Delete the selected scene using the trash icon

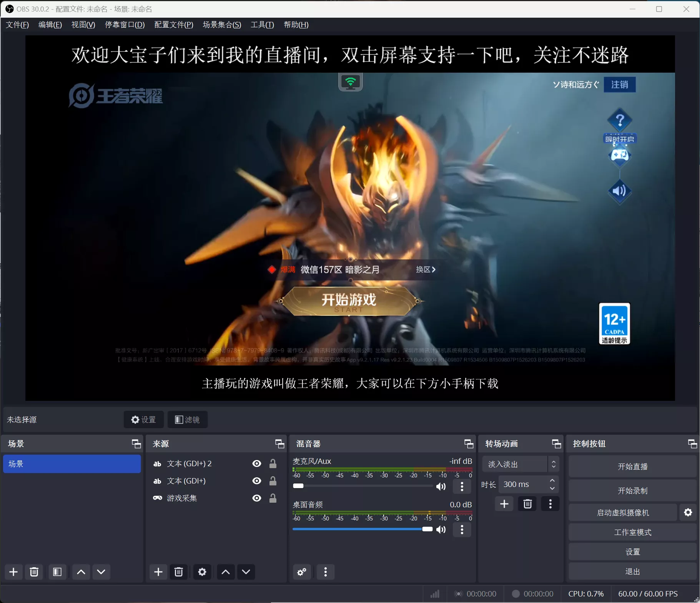34,572
